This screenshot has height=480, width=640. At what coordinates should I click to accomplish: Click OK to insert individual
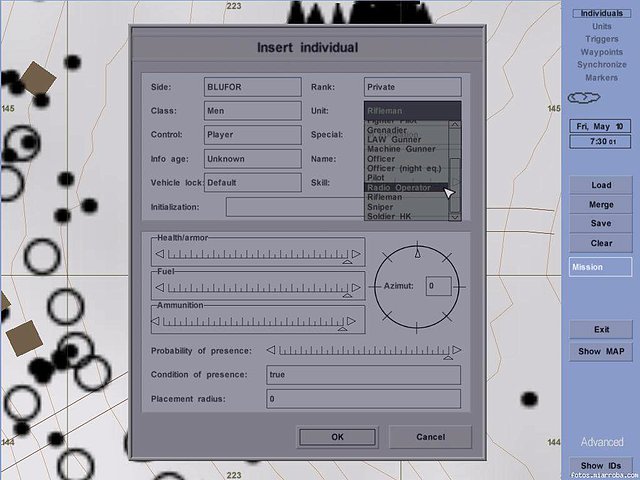338,437
